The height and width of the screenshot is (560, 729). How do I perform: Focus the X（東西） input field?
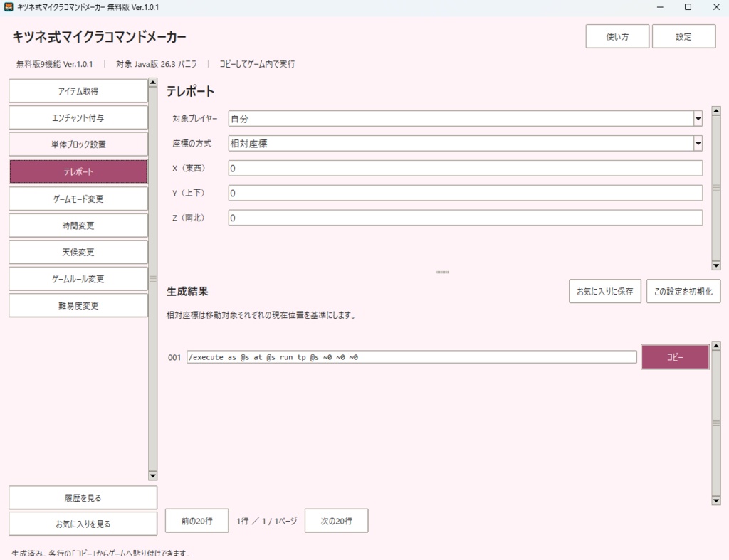(466, 168)
